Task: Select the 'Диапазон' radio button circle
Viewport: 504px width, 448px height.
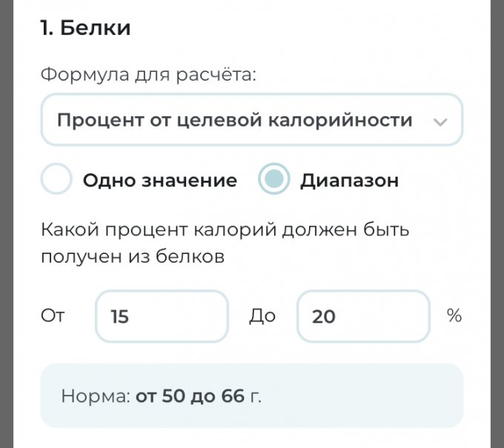Action: coord(273,180)
